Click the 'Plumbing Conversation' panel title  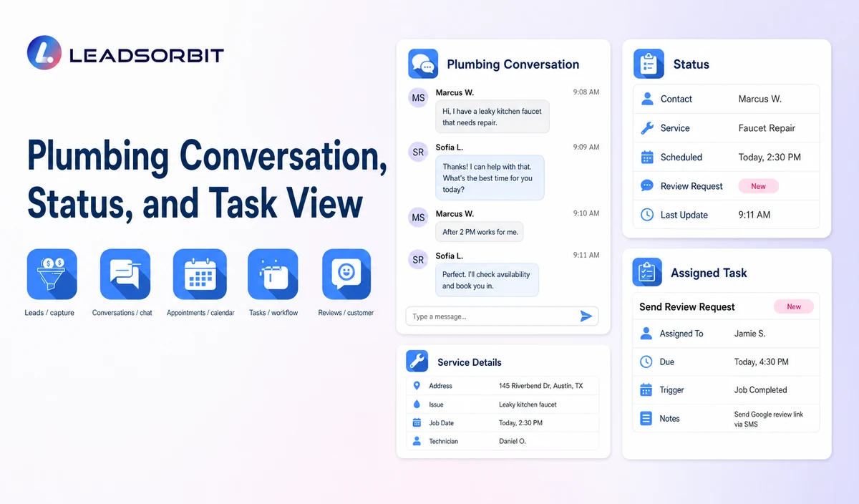[x=513, y=64]
